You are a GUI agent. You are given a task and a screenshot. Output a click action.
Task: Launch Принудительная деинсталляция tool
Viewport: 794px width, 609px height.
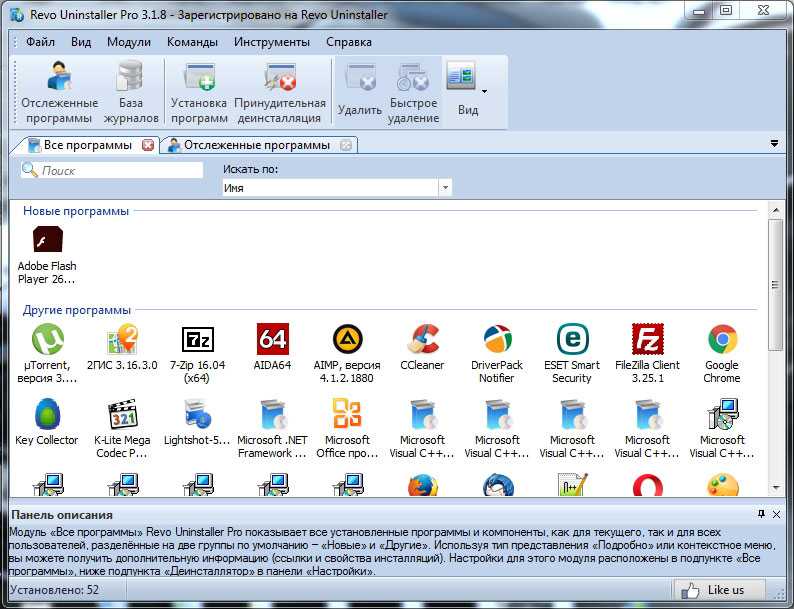(x=280, y=92)
